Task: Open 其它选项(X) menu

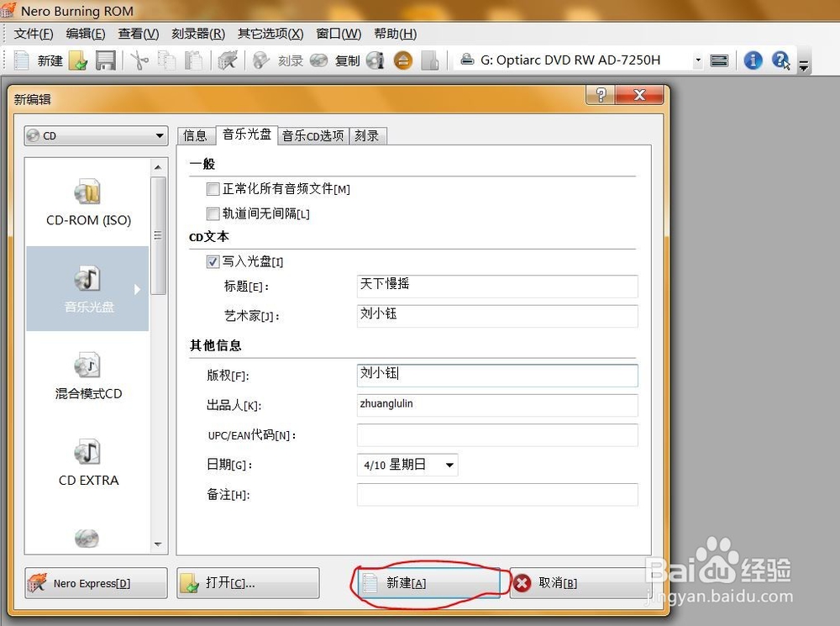Action: point(270,34)
